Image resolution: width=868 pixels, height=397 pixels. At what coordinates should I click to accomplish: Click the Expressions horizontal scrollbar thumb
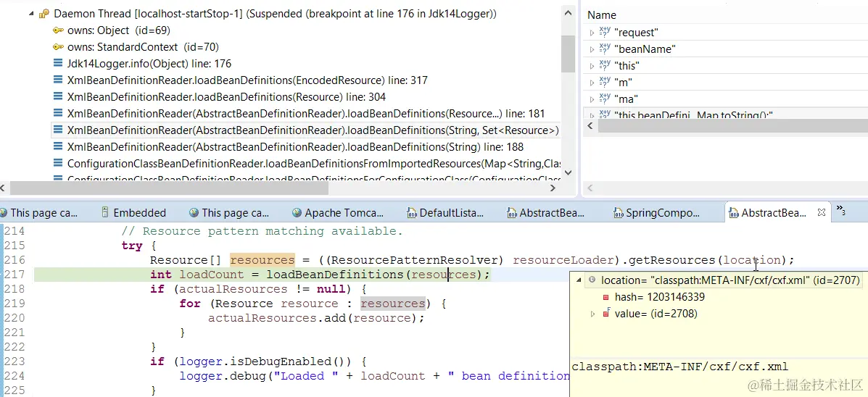(x=732, y=126)
